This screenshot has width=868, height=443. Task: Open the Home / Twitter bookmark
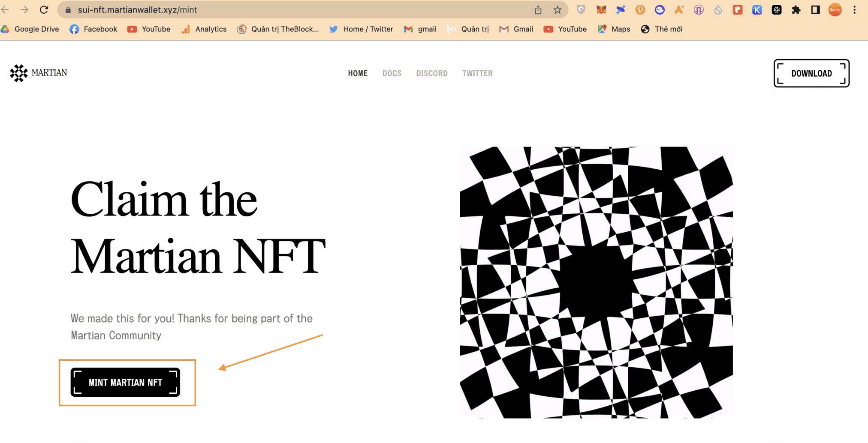click(361, 29)
